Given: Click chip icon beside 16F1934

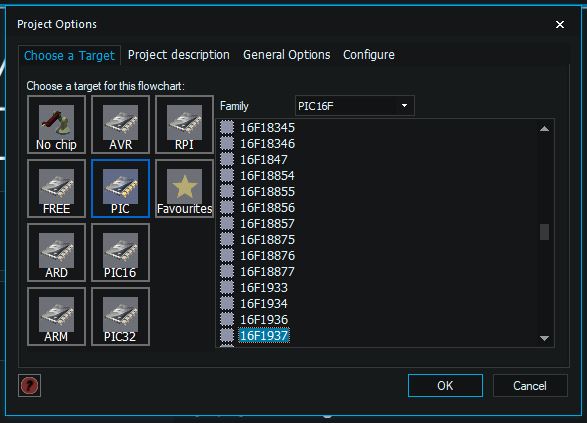Looking at the screenshot, I should click(227, 304).
